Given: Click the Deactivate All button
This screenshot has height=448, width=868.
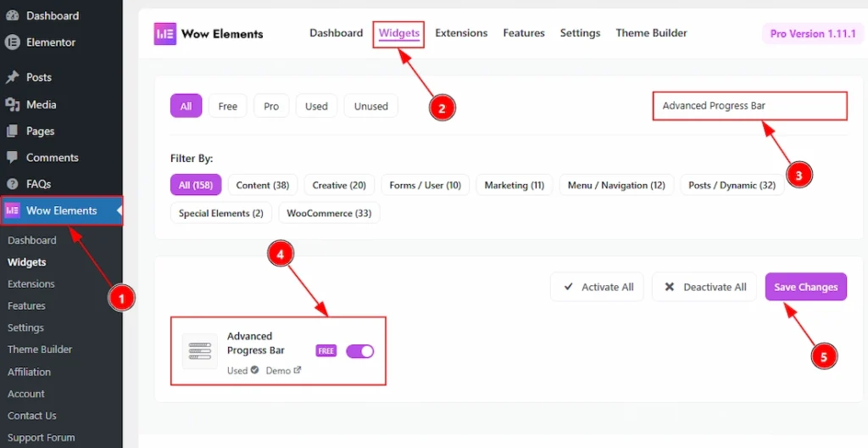Looking at the screenshot, I should [x=704, y=287].
